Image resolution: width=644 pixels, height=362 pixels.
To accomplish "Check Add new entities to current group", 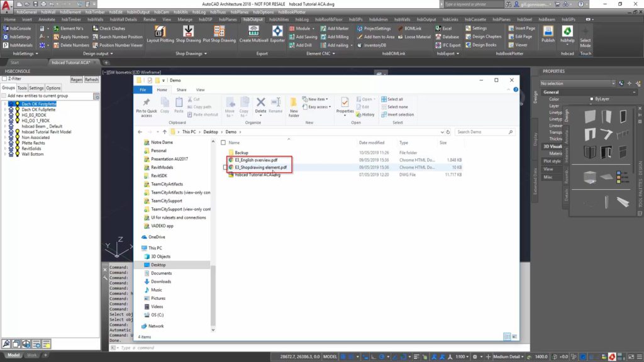I will [4, 96].
